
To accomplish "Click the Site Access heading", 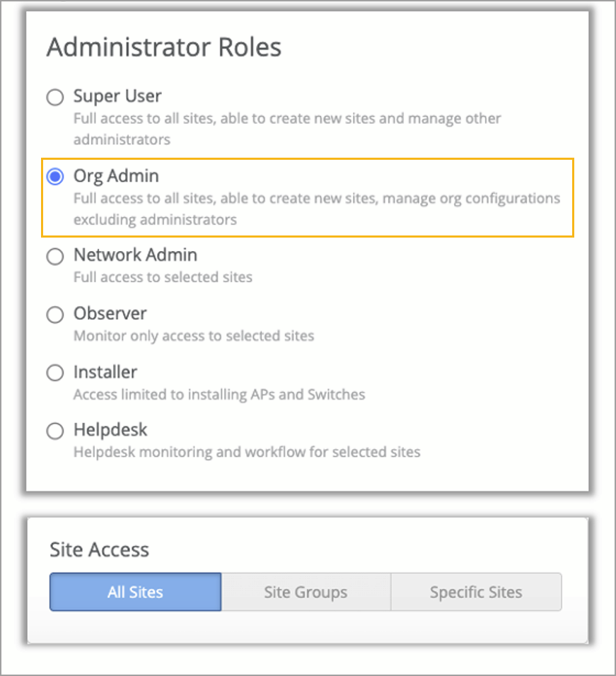I will [99, 549].
